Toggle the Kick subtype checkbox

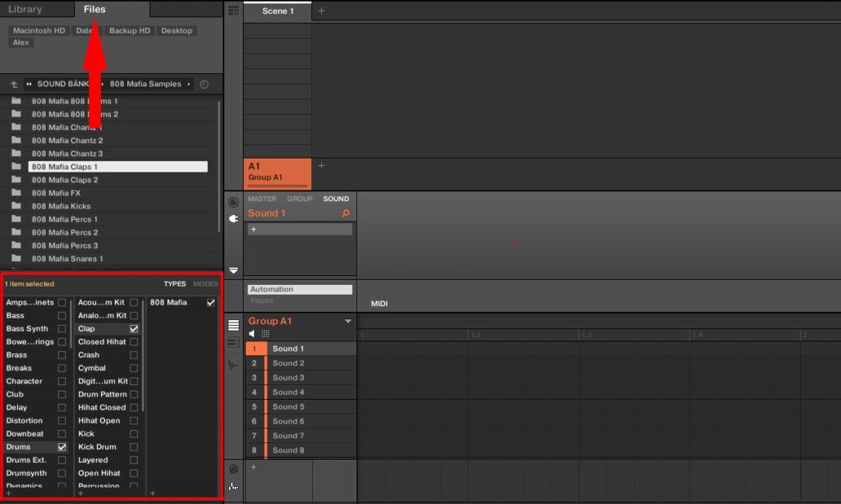[x=134, y=433]
